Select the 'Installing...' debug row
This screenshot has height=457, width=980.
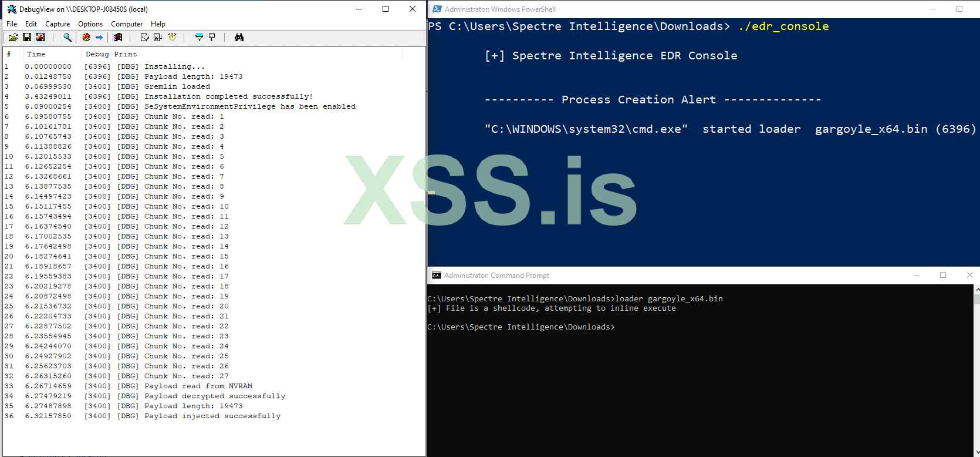point(214,67)
